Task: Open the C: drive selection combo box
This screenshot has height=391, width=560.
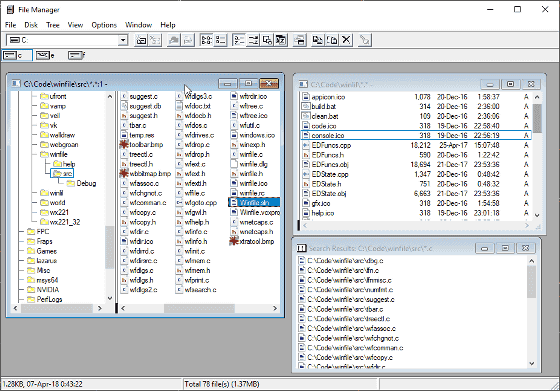Action: (67, 40)
